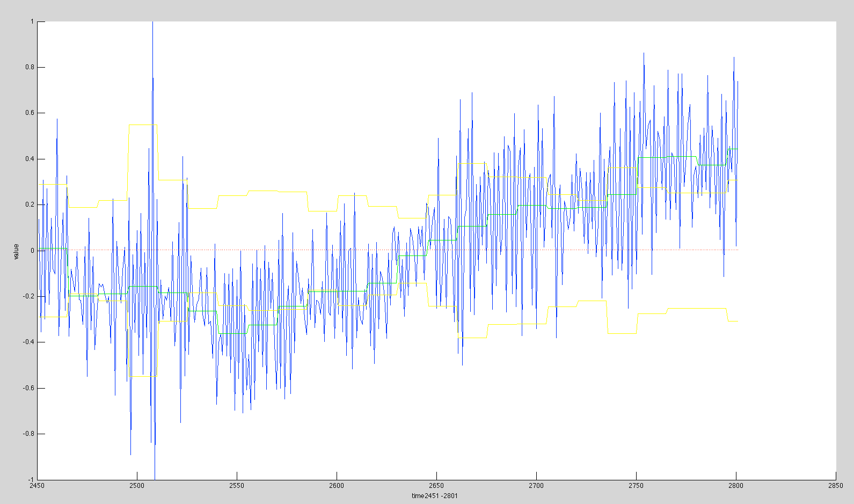Select the x-axis tick label 2500

click(137, 486)
